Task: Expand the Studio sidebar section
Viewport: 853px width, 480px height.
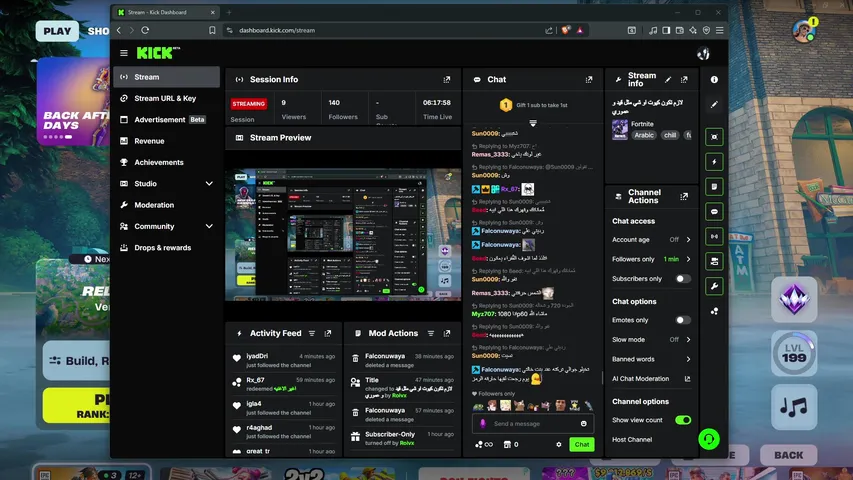Action: pyautogui.click(x=209, y=184)
